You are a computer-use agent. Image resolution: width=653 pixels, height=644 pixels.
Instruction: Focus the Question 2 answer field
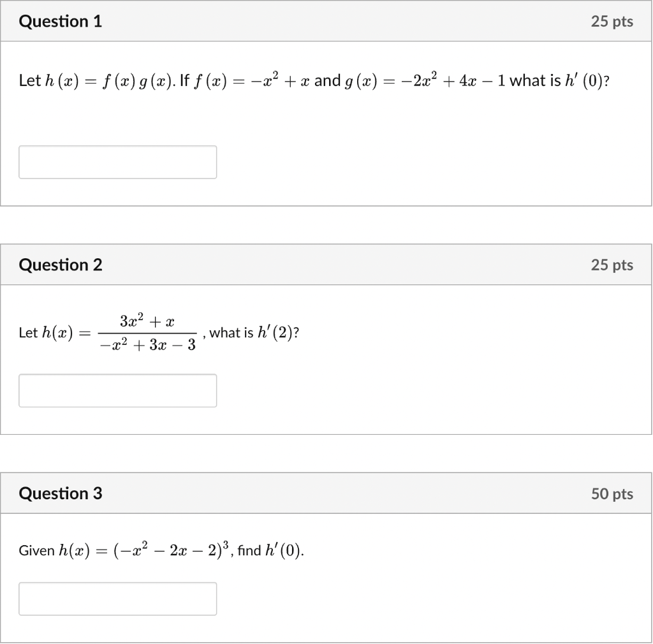coord(117,390)
